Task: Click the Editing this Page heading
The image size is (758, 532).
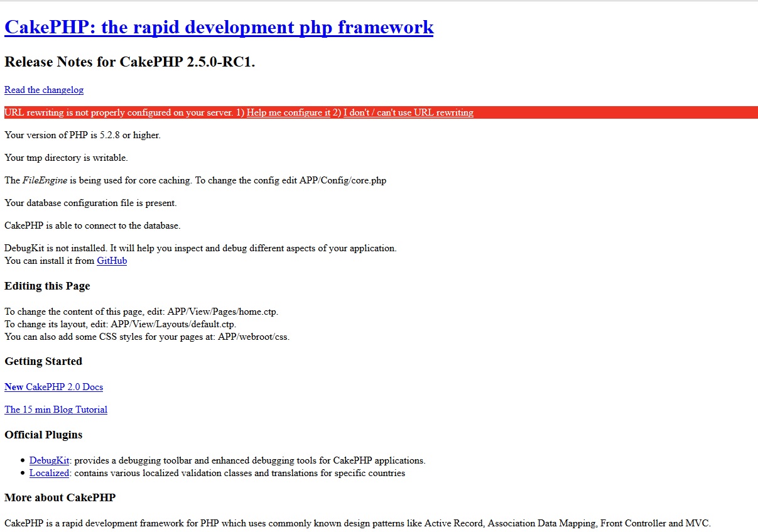Action: [47, 286]
